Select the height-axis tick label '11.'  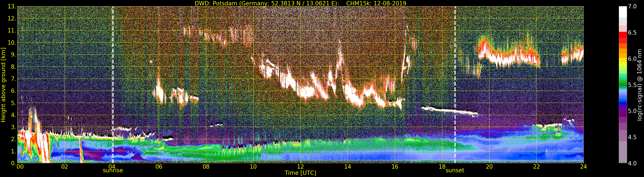click(x=12, y=31)
